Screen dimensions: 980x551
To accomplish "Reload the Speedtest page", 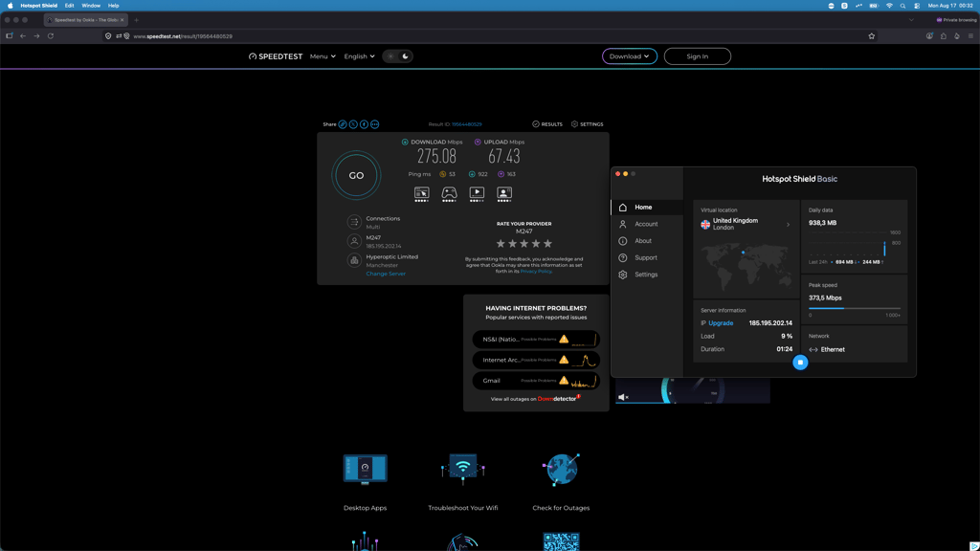I will (x=51, y=36).
